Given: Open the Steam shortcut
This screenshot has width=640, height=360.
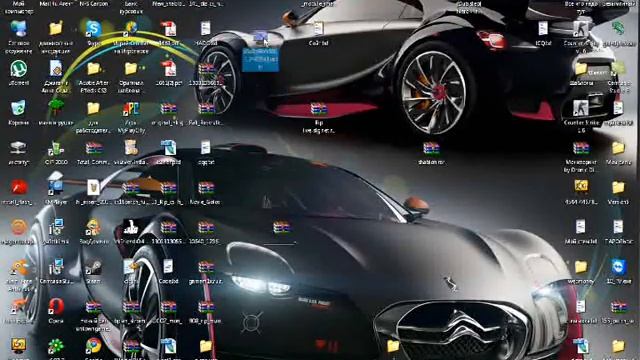Looking at the screenshot, I should [93, 267].
